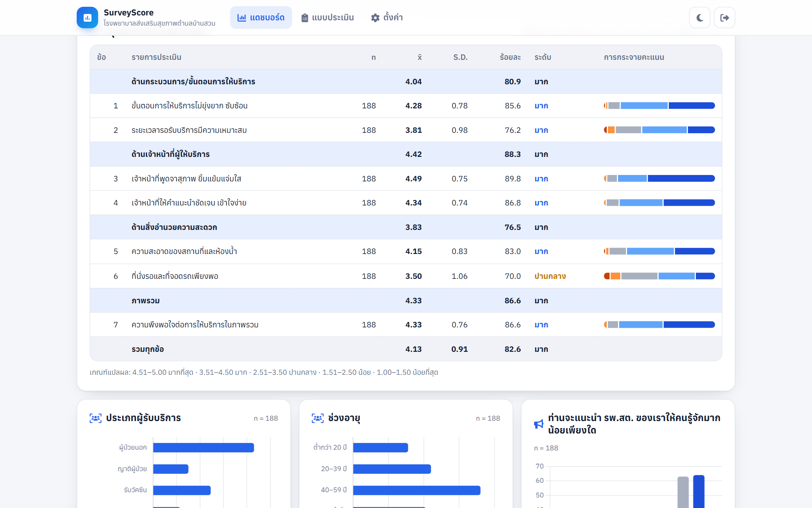The width and height of the screenshot is (812, 508).
Task: Click score distribution bar for item 1
Action: (x=659, y=106)
